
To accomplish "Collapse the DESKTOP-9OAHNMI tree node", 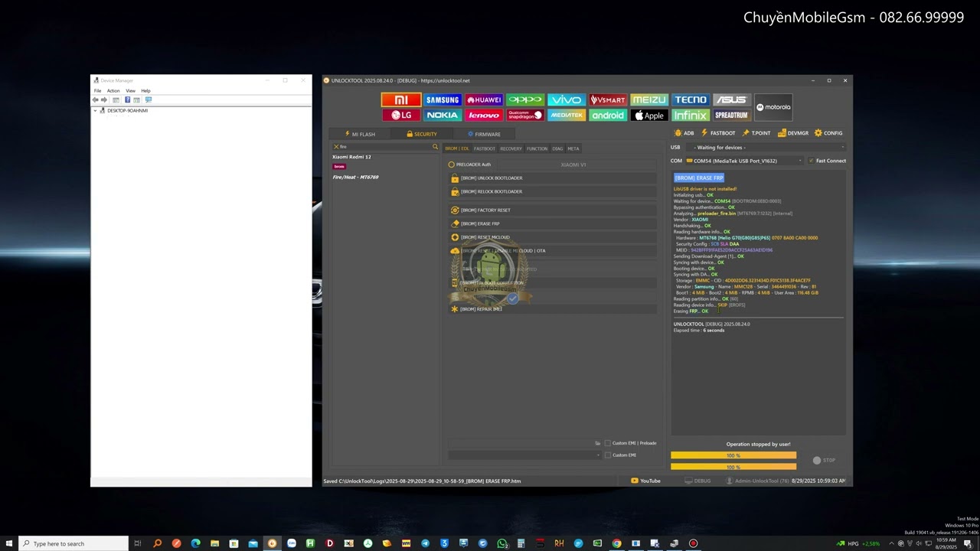I will pos(96,111).
